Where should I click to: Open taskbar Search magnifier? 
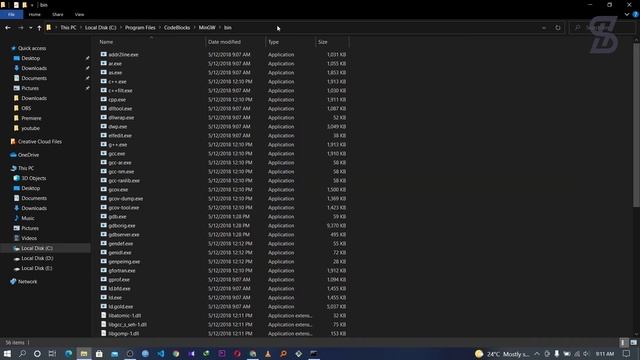pos(22,353)
